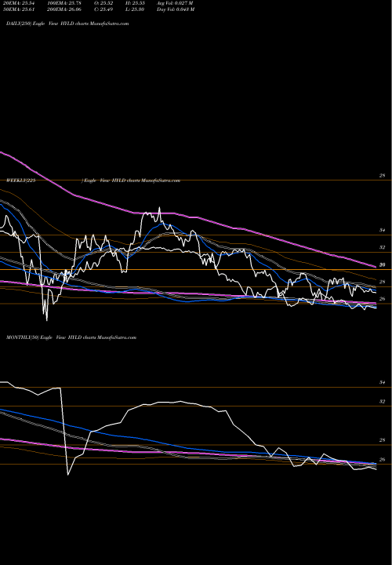Click the 30 price label on weekly chart
The width and height of the screenshot is (392, 565).
(x=383, y=265)
